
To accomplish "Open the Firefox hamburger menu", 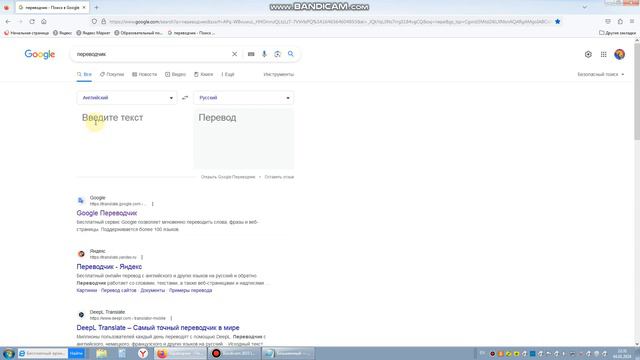I will [x=632, y=22].
